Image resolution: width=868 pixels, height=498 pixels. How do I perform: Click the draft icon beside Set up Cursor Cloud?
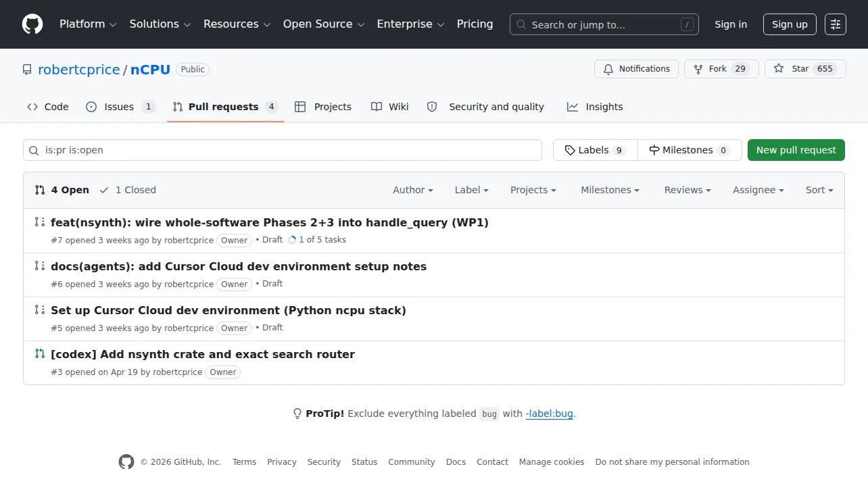[40, 310]
